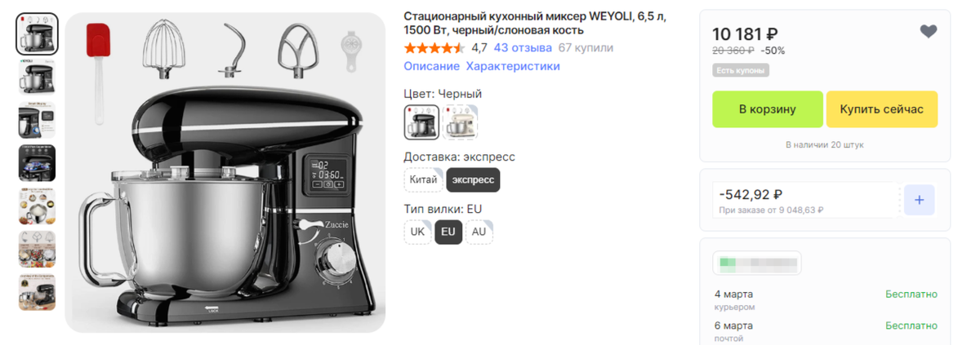
Task: Add the mixer to cart with В корзину
Action: (768, 109)
